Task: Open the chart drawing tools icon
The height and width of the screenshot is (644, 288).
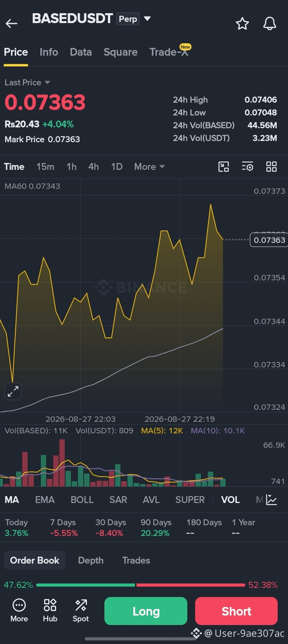Action: coord(224,167)
